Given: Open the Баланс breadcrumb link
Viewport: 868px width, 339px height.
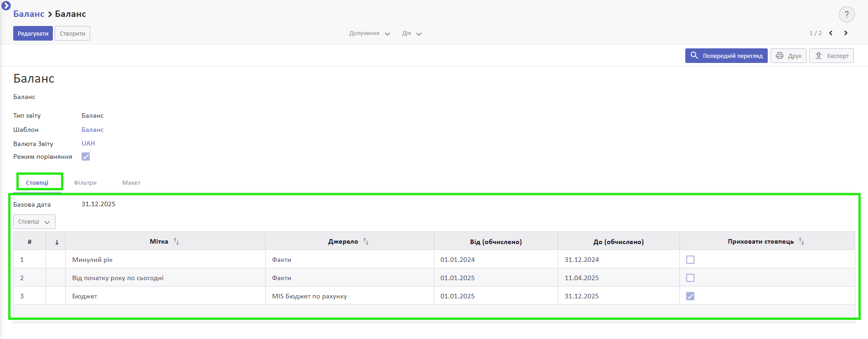Looking at the screenshot, I should [29, 14].
